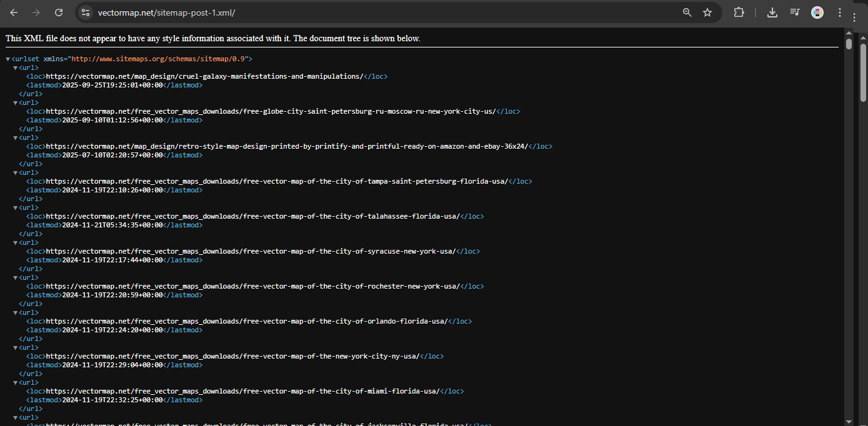Click the browser Back navigation arrow
The image size is (868, 426).
pyautogui.click(x=14, y=12)
